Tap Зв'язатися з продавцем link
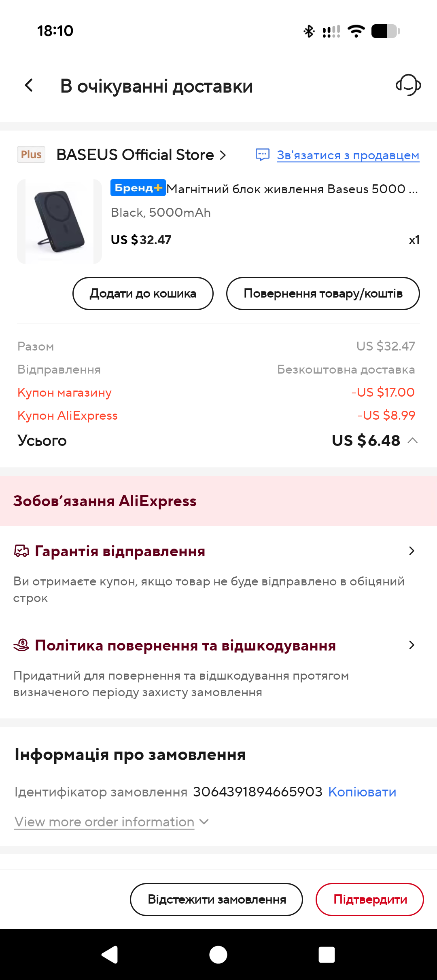 pyautogui.click(x=348, y=155)
